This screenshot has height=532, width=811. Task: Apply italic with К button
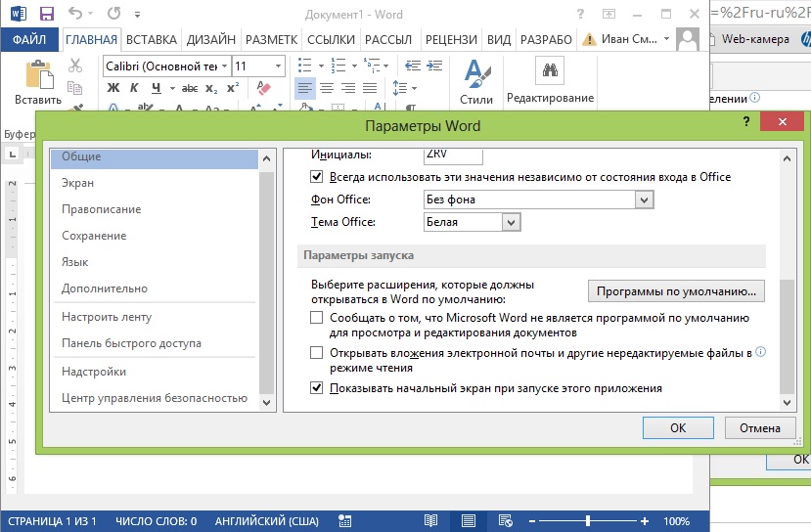click(134, 88)
